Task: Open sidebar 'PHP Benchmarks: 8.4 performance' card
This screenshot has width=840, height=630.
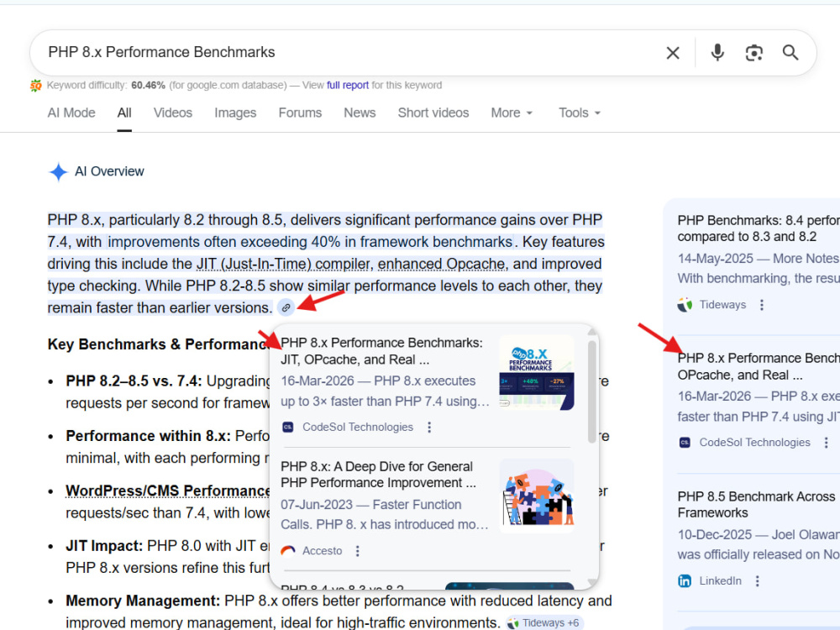Action: 758,228
